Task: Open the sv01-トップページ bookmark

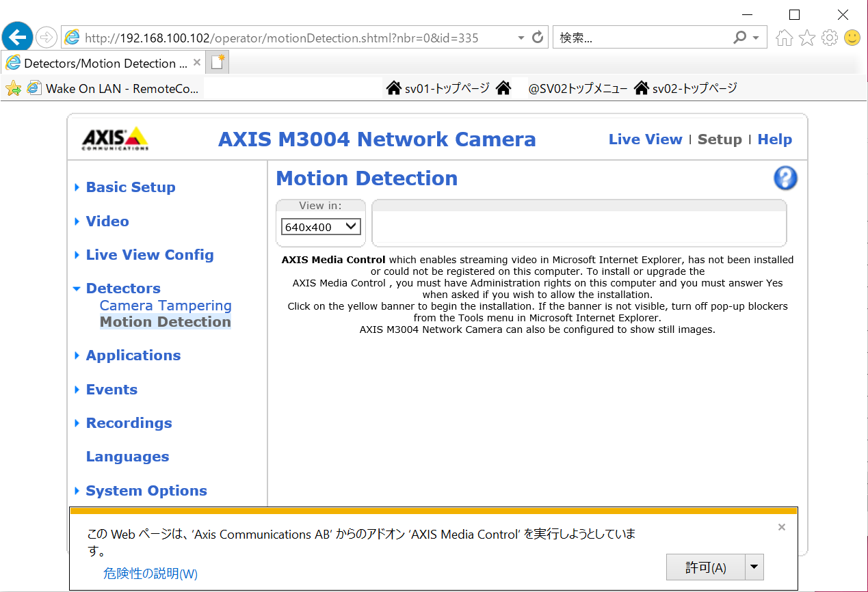Action: pyautogui.click(x=438, y=88)
